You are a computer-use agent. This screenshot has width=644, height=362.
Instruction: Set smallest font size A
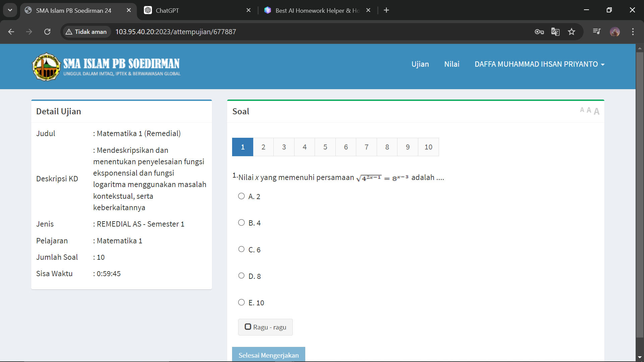click(582, 110)
